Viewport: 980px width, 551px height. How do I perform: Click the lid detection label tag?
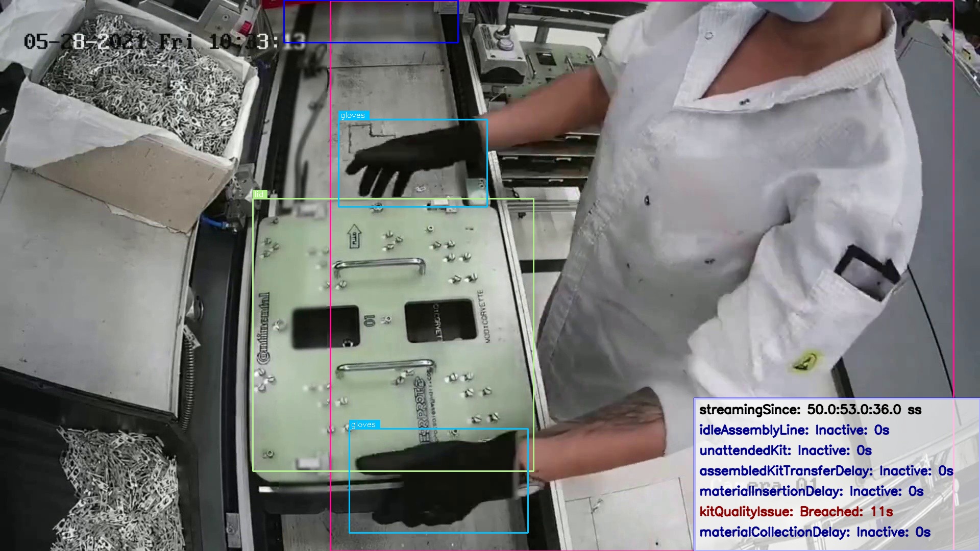(x=260, y=194)
